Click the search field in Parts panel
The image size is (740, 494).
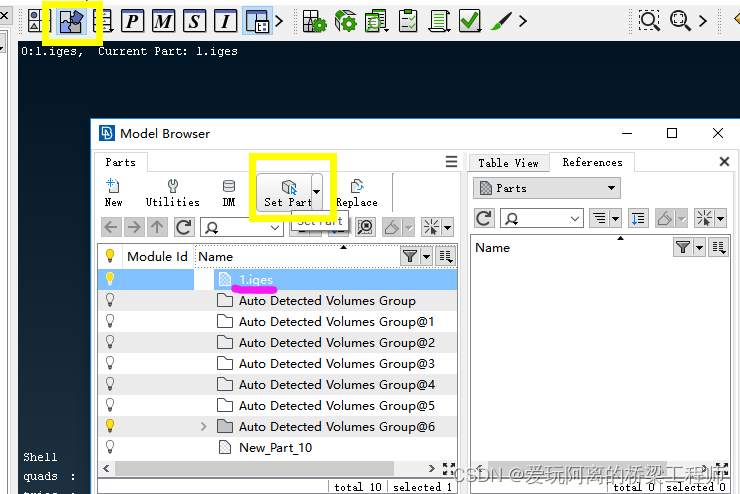point(240,227)
